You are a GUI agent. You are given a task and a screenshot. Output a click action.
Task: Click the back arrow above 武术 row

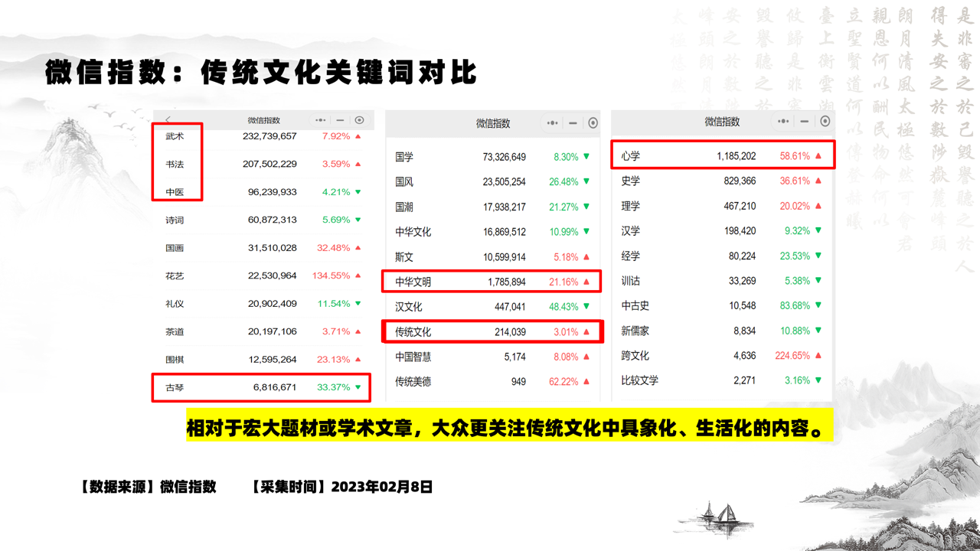(168, 120)
